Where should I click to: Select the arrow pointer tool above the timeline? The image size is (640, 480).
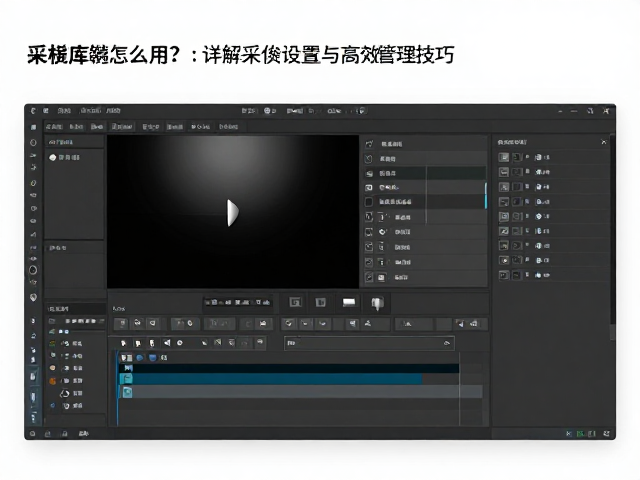coord(124,343)
